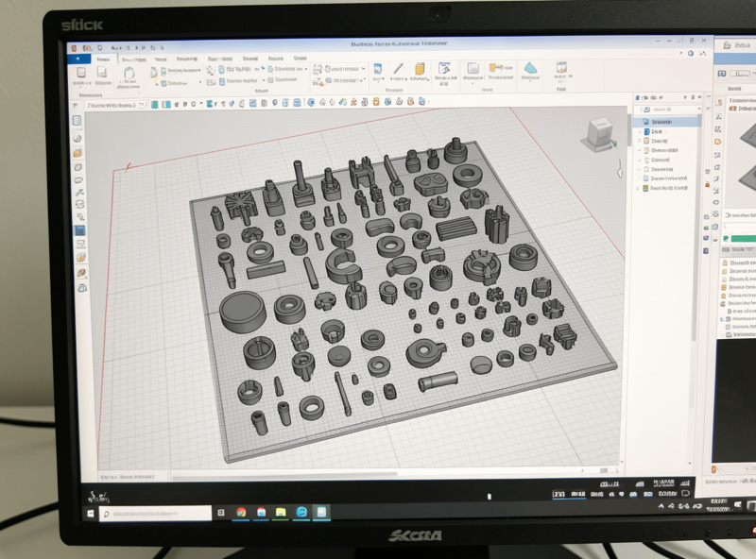Open the blue File tab in the ribbon

pos(78,59)
